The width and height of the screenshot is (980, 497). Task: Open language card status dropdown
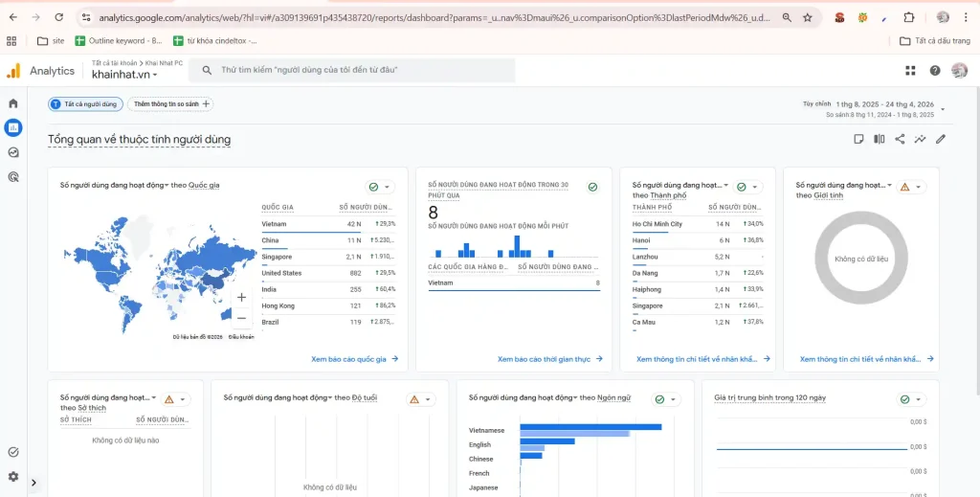click(x=666, y=399)
